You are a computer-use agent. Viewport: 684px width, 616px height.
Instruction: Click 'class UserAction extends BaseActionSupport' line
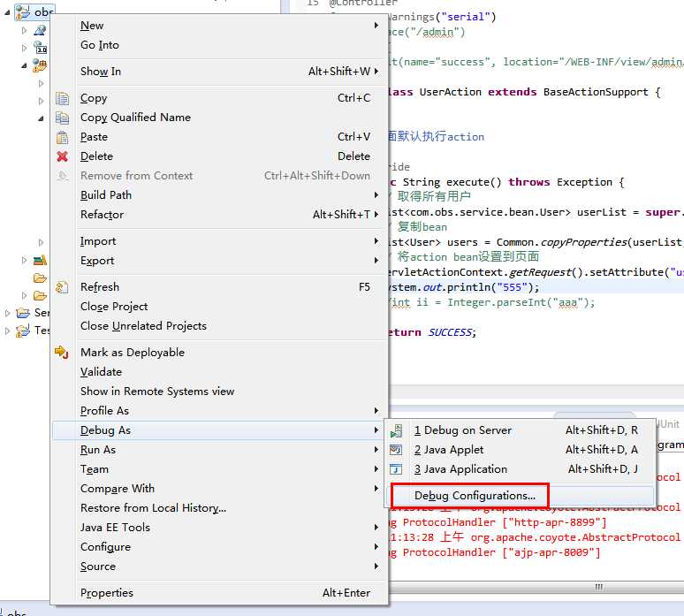tap(525, 92)
